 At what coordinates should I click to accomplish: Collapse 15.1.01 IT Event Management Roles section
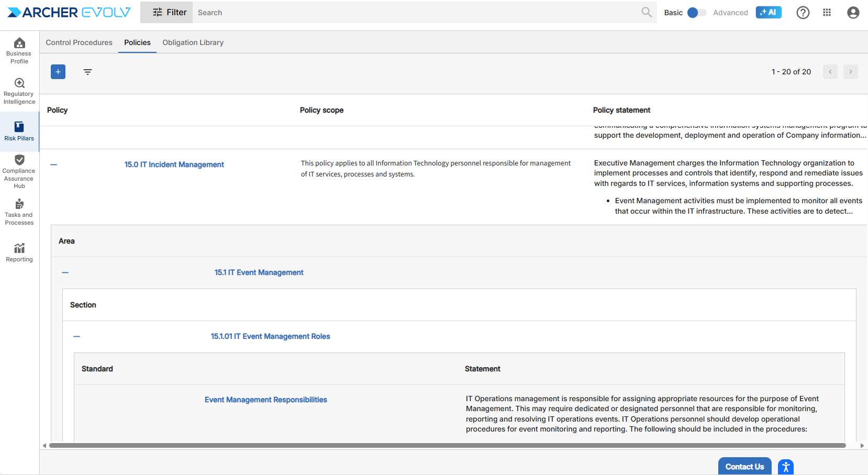(77, 336)
